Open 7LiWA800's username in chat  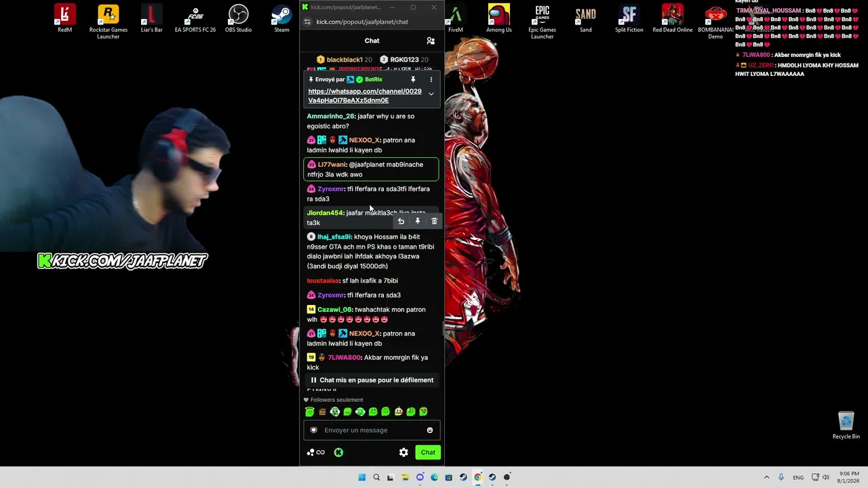(x=344, y=357)
